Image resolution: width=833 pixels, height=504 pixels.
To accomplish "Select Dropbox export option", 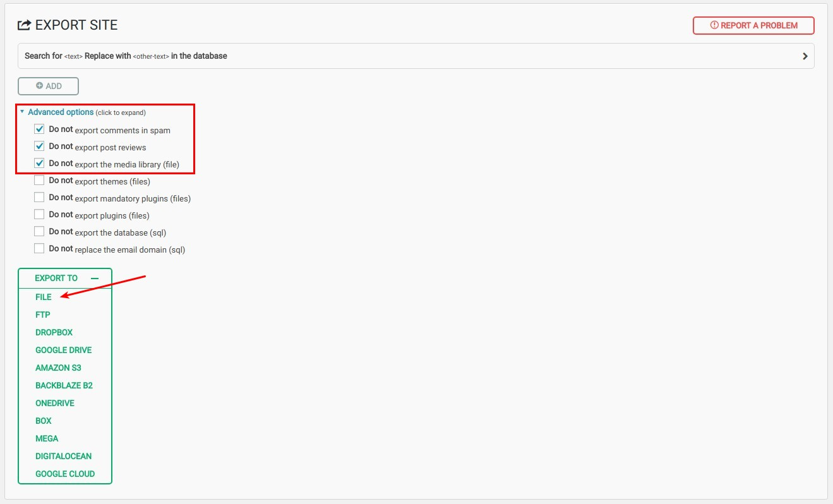I will 54,332.
